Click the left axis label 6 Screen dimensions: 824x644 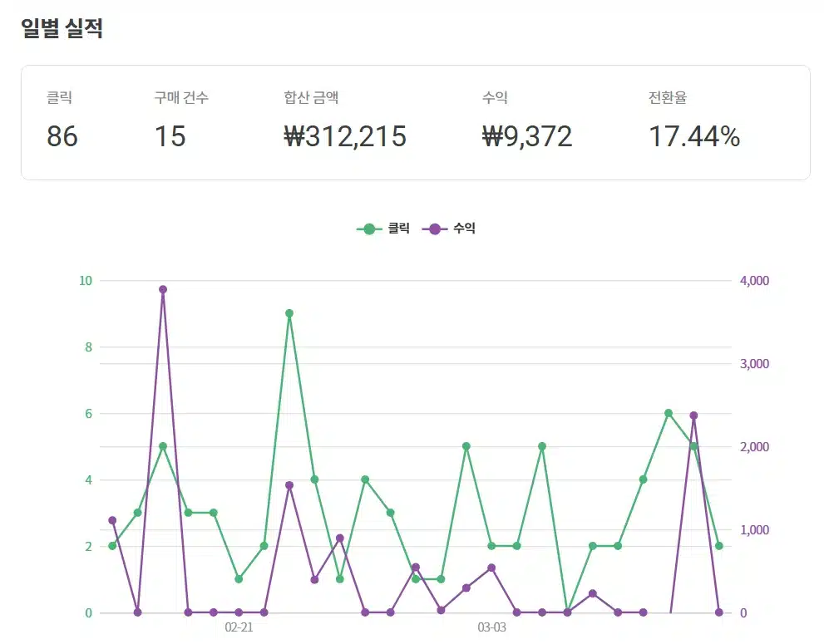[88, 413]
